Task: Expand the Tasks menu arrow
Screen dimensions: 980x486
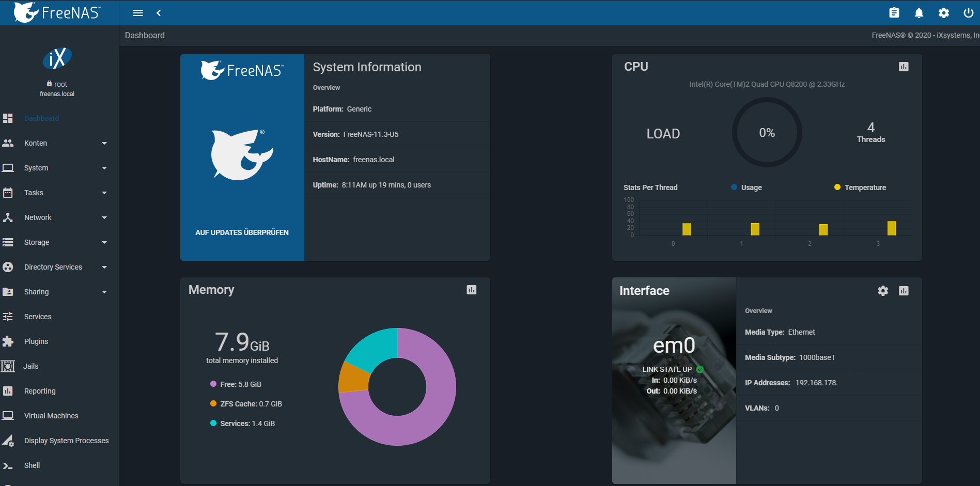Action: click(104, 193)
